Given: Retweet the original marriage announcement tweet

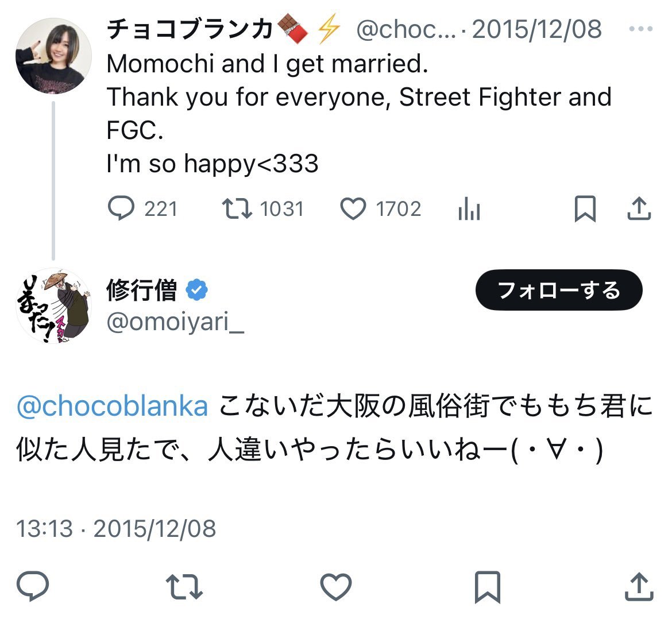Looking at the screenshot, I should point(237,209).
